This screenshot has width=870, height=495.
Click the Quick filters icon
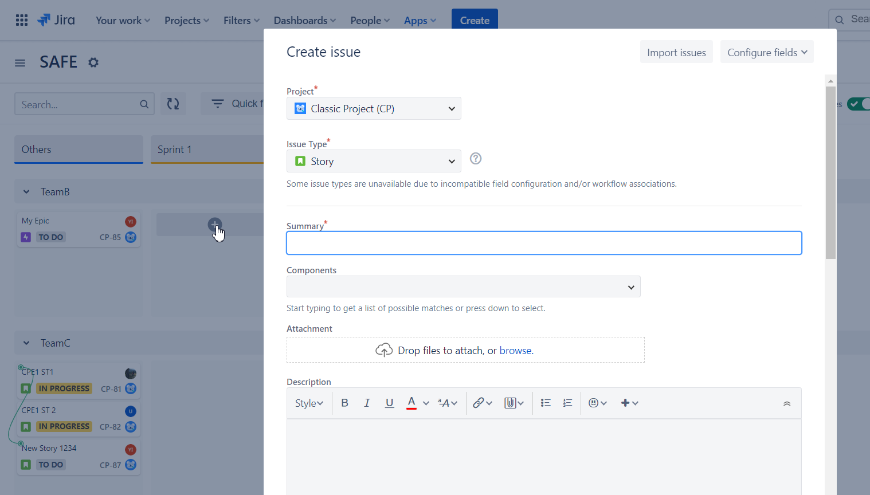[x=218, y=104]
